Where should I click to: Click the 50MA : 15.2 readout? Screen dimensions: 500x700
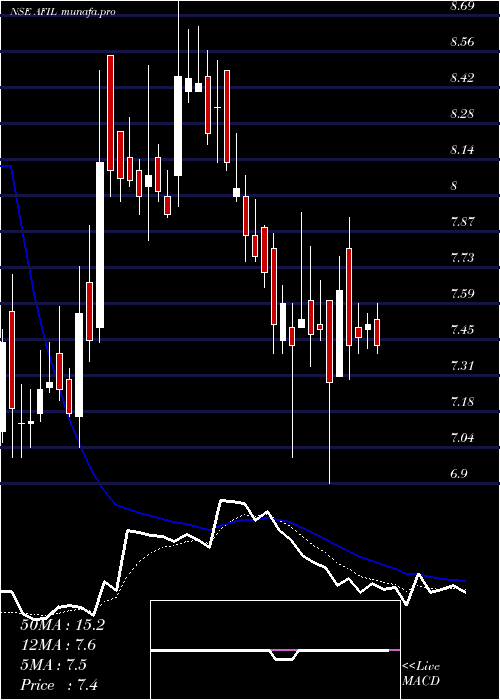tap(62, 625)
